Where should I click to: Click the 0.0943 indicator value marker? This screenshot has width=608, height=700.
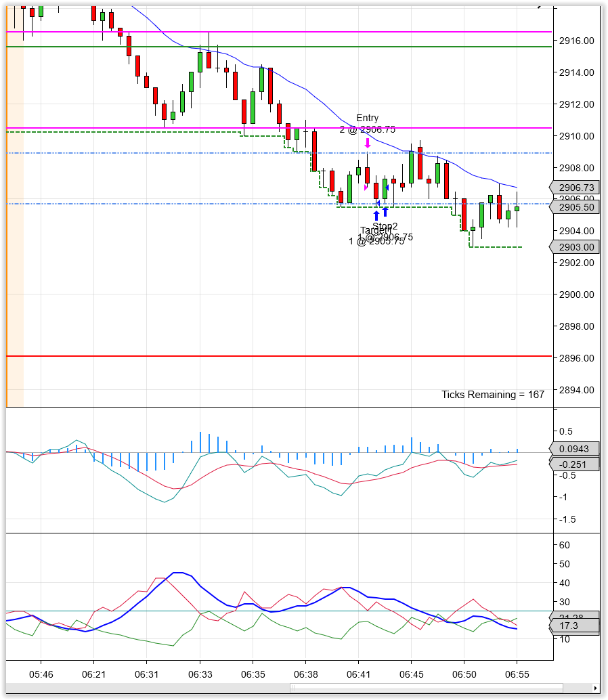[574, 449]
